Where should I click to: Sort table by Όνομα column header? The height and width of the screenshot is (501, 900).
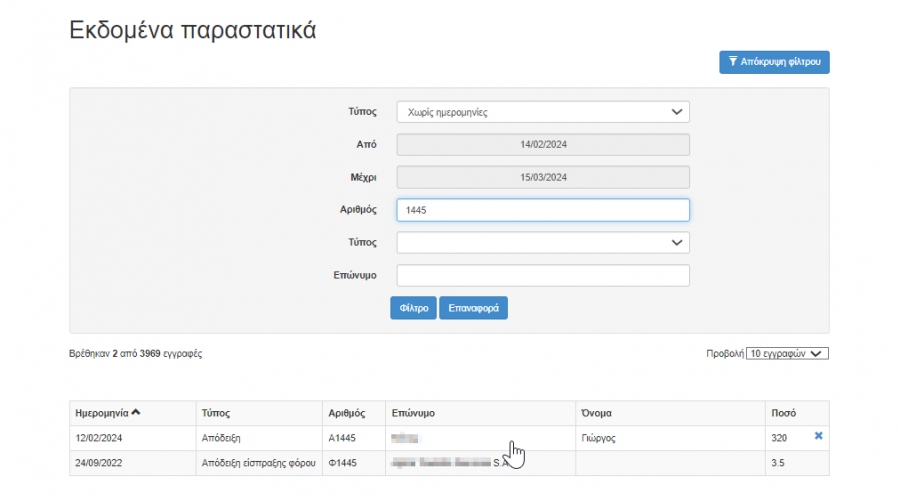(x=595, y=413)
